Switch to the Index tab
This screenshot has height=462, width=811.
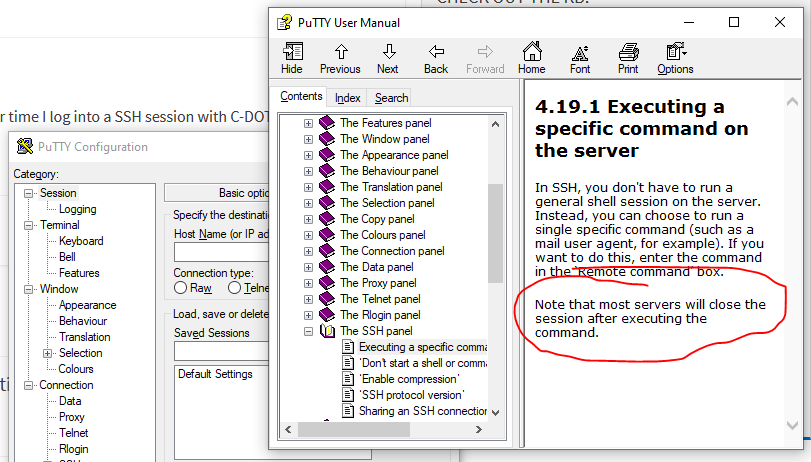(x=347, y=98)
